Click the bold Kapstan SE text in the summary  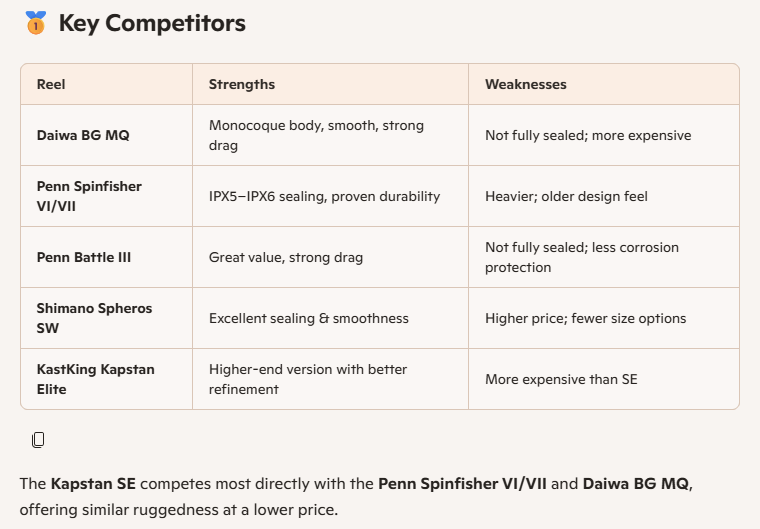click(x=95, y=484)
